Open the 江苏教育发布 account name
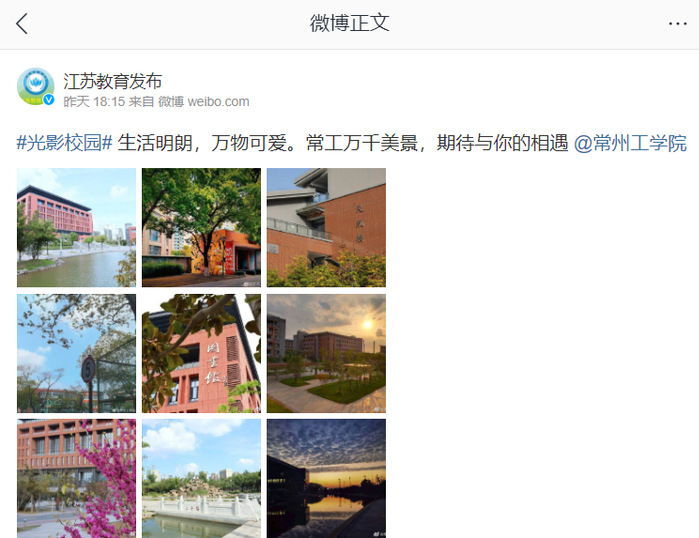 (112, 81)
